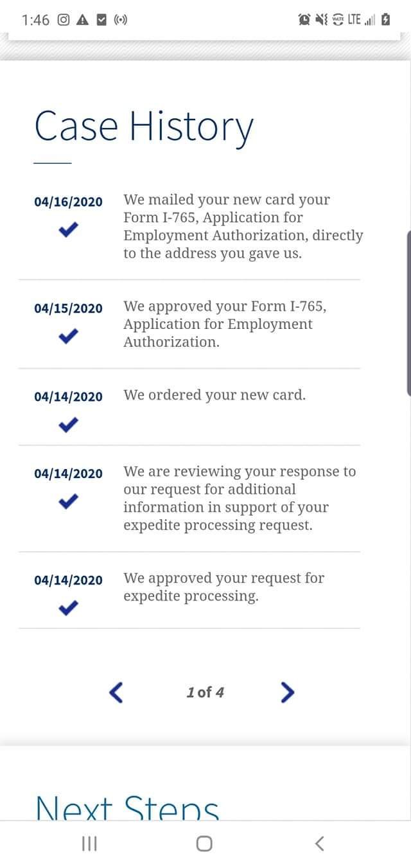This screenshot has width=411, height=868.
Task: Tap the warning triangle status icon
Action: (x=82, y=20)
